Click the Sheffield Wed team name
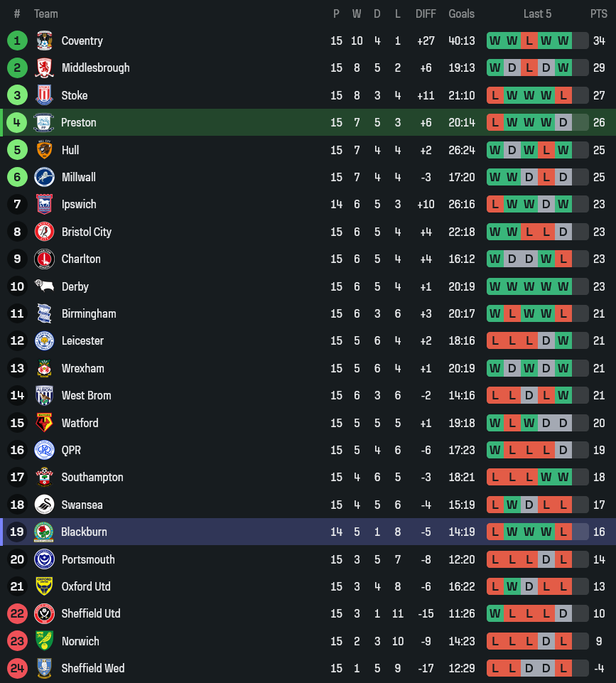This screenshot has width=616, height=683. pyautogui.click(x=92, y=668)
